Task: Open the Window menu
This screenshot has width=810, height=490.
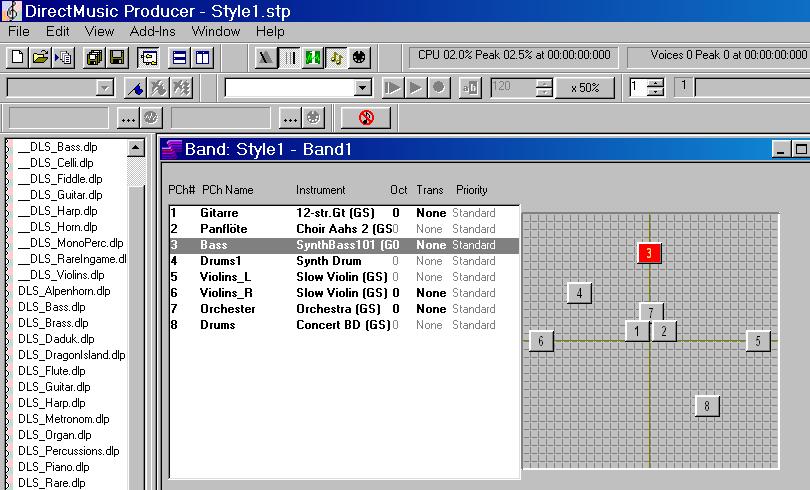Action: click(x=215, y=31)
